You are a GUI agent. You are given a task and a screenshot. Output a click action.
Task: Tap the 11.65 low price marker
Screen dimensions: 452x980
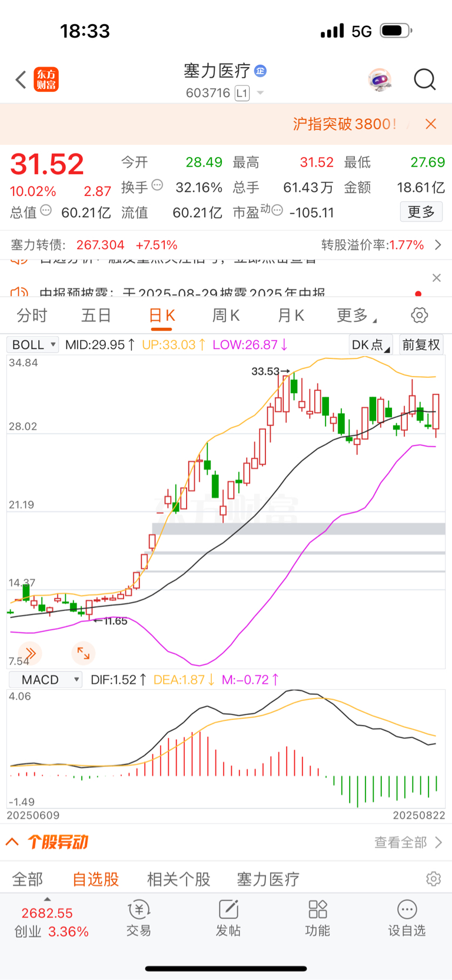point(112,621)
